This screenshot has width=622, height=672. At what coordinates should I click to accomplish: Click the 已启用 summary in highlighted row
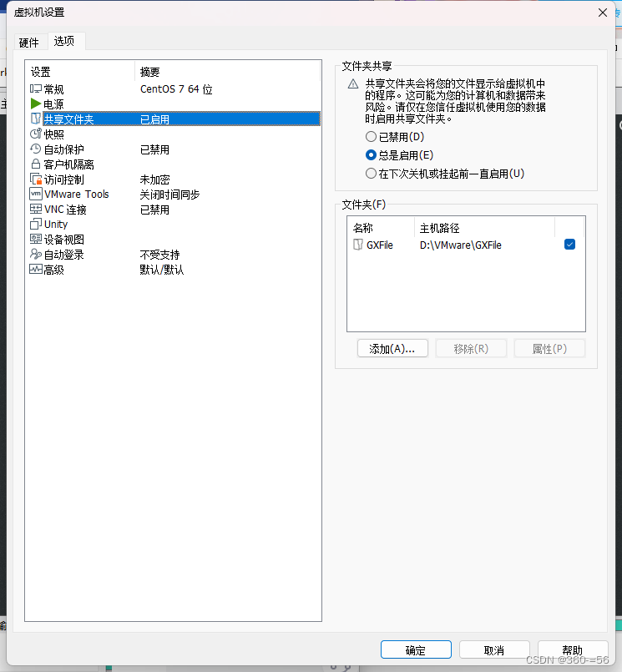click(x=154, y=119)
